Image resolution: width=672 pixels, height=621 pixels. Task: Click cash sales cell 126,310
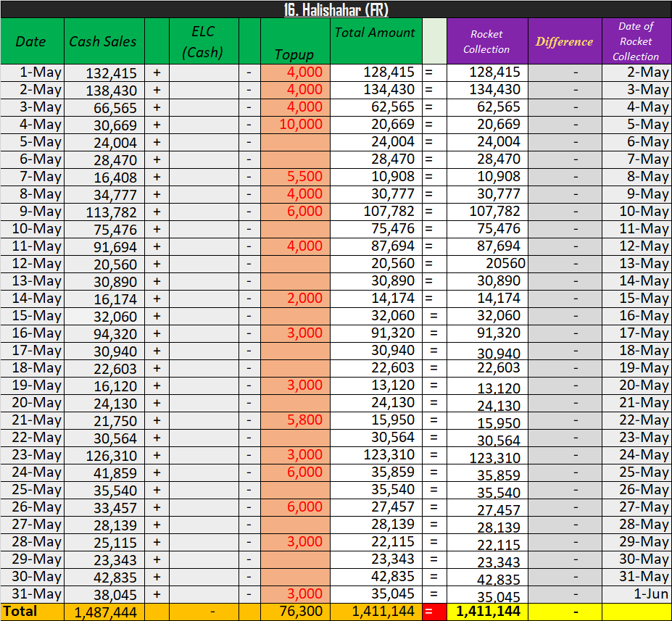(104, 455)
